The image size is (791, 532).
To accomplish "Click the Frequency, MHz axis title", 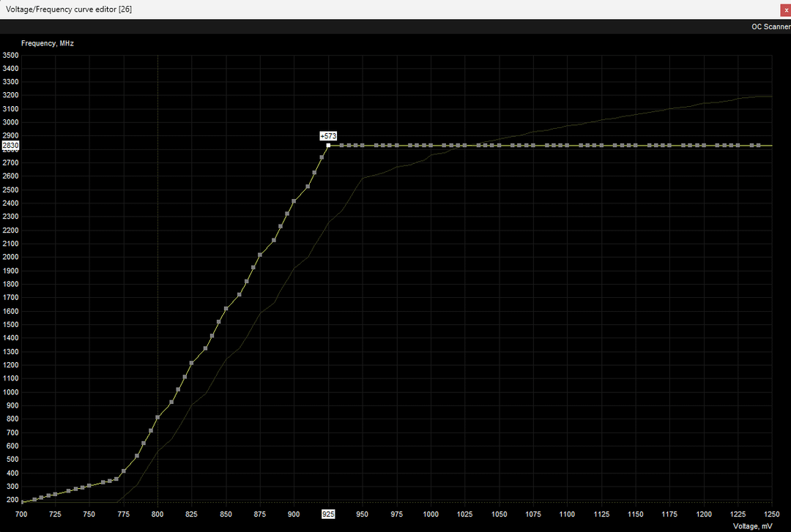I will [x=48, y=43].
